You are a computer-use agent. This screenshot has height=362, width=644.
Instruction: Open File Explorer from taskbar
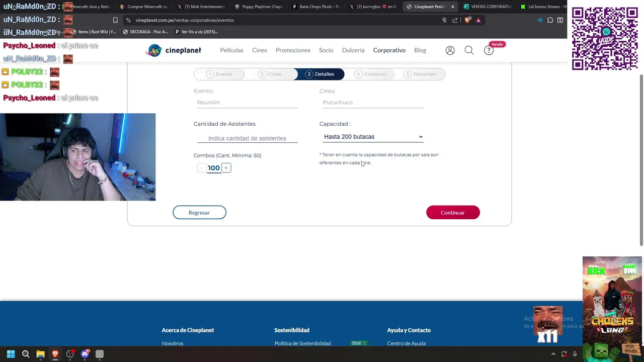40,354
